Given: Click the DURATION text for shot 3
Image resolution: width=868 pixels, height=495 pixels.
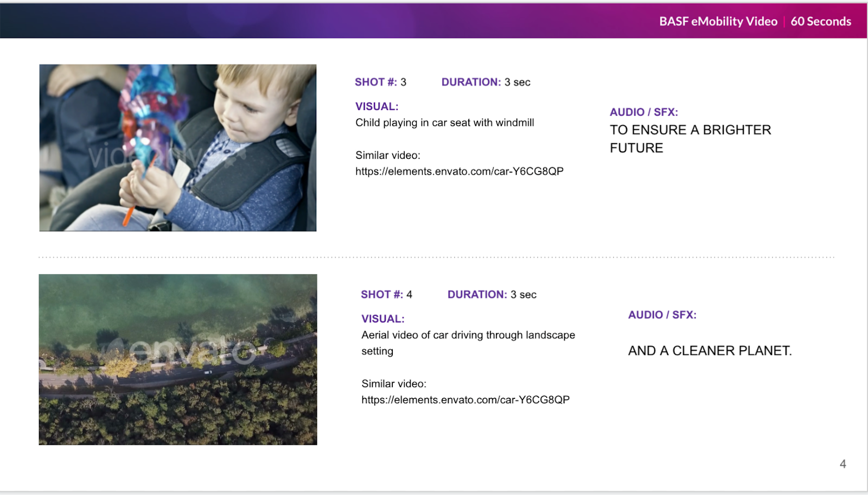Looking at the screenshot, I should 486,82.
